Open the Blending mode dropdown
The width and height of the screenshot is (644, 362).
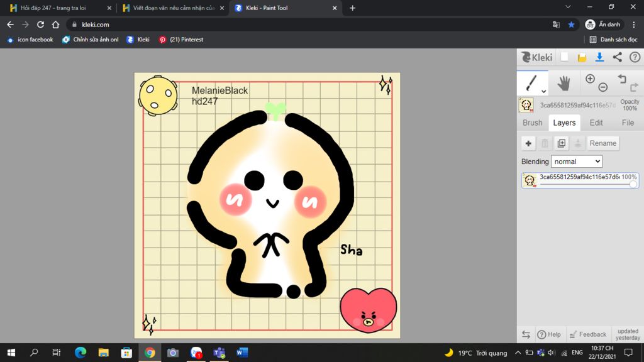(x=576, y=162)
